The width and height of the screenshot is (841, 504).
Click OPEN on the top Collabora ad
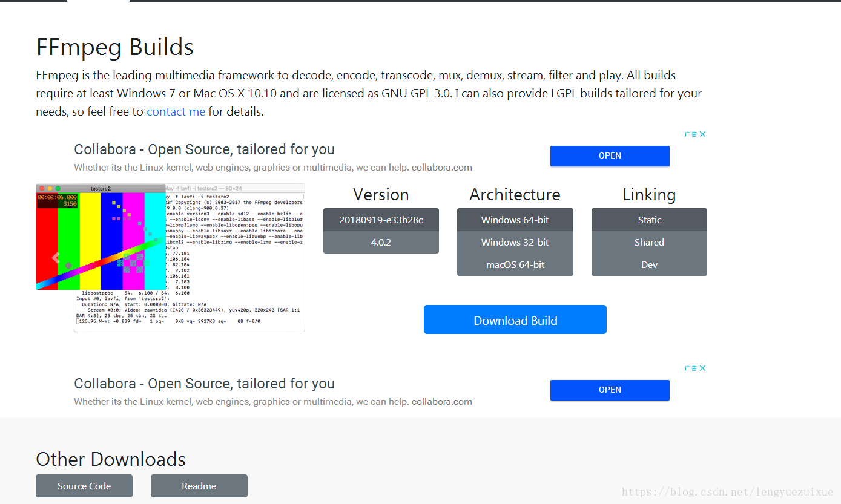click(x=610, y=155)
